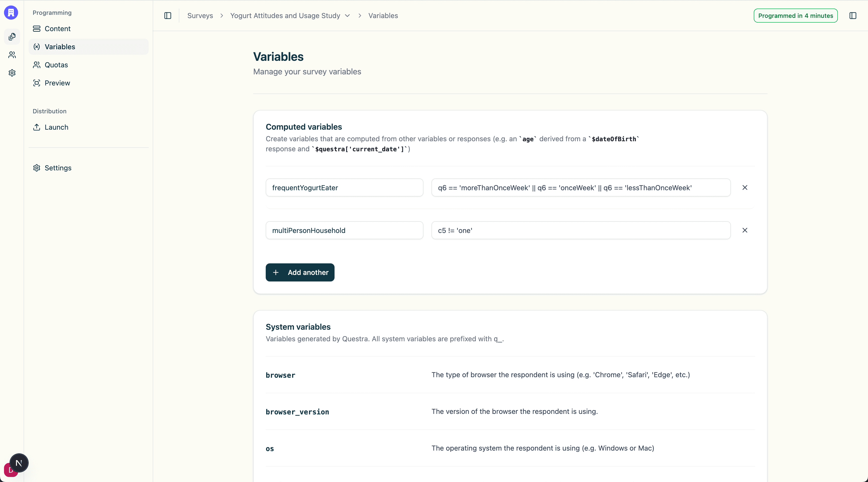Click the Launch upload icon
Image resolution: width=868 pixels, height=482 pixels.
pos(37,127)
